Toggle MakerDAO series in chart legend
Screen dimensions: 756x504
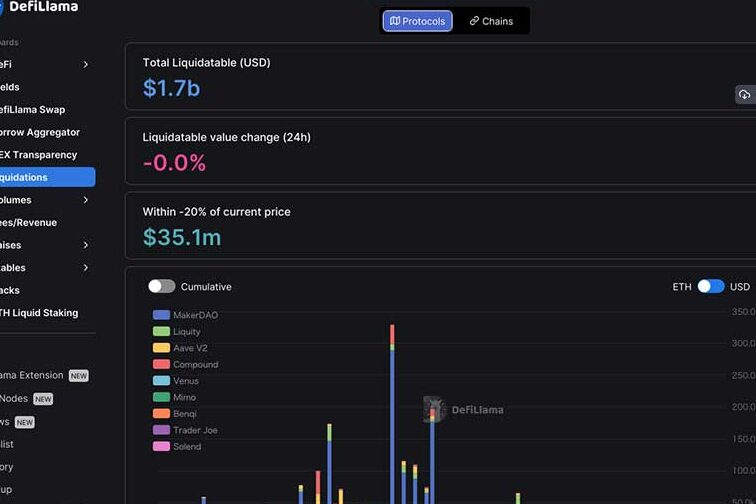click(x=185, y=315)
